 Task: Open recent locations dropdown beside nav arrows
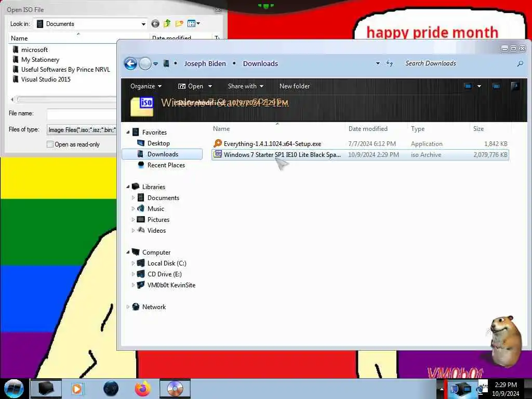click(155, 64)
